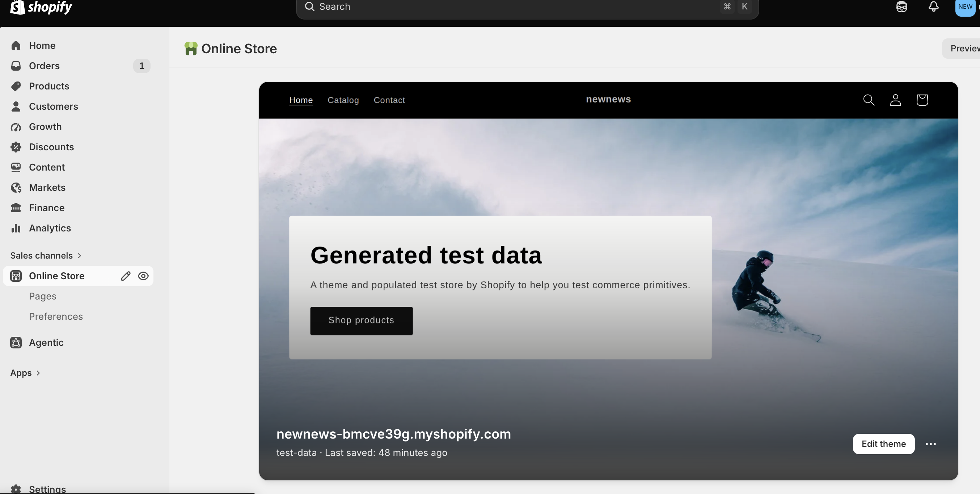Image resolution: width=980 pixels, height=494 pixels.
Task: Click the Preview button
Action: [961, 48]
